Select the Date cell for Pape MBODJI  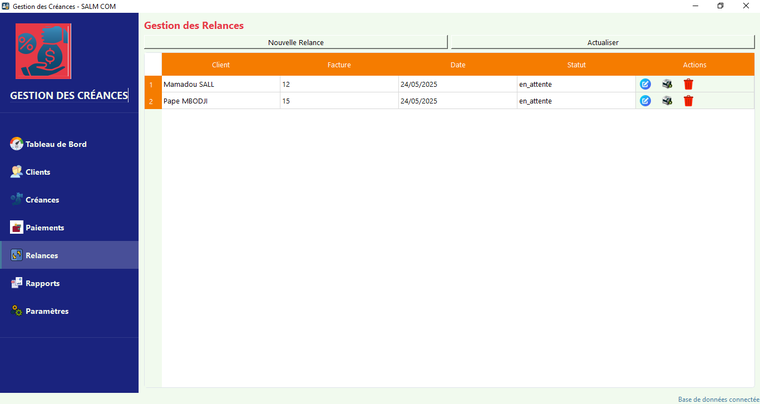pyautogui.click(x=457, y=101)
